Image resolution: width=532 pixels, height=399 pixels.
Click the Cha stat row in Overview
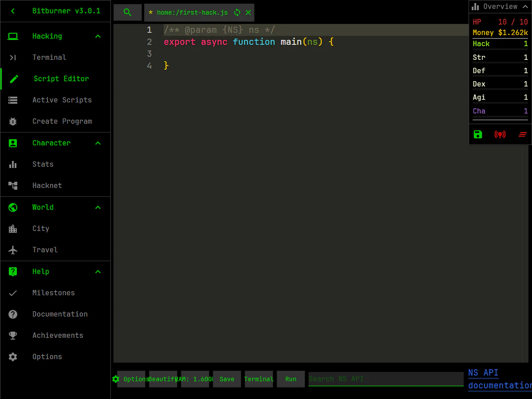coord(501,111)
